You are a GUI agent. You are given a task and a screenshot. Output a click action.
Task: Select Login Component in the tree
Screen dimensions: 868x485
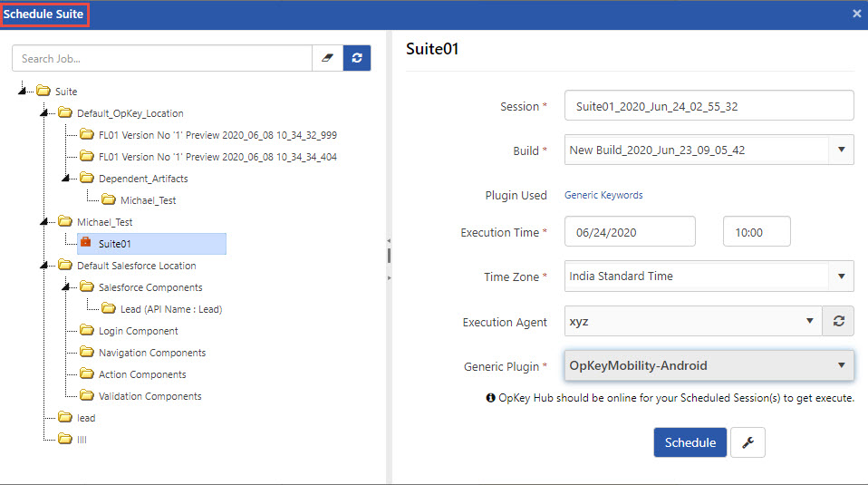[x=138, y=331]
